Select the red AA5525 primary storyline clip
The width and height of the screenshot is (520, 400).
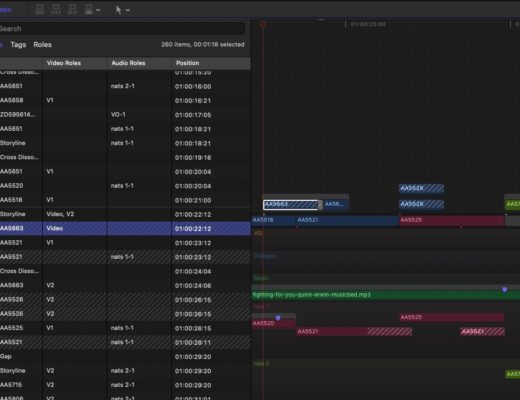(452, 220)
